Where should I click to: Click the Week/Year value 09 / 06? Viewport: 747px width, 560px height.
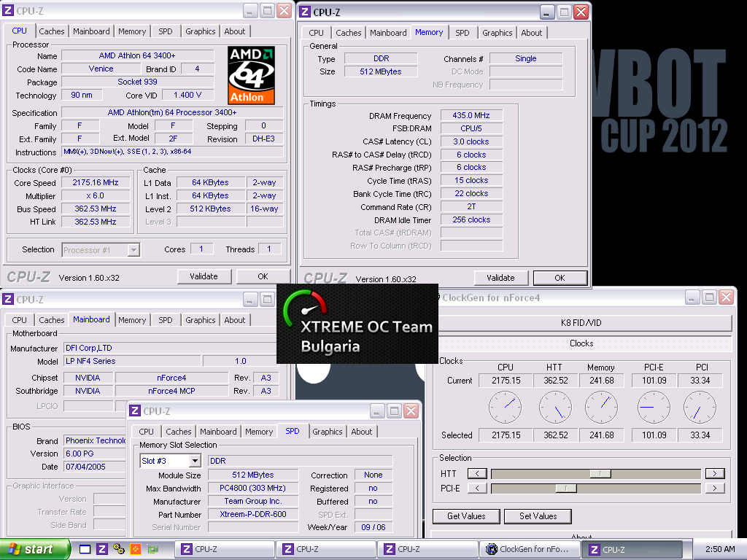coord(373,528)
